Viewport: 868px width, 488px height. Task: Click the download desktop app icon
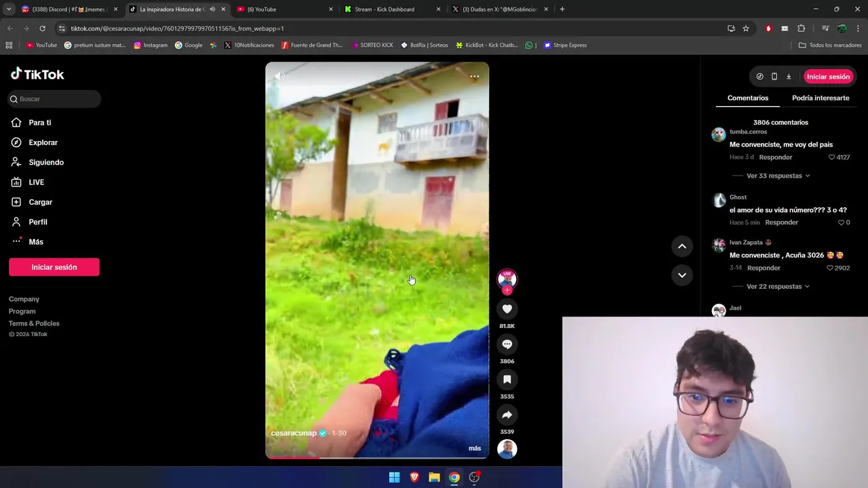tap(789, 77)
